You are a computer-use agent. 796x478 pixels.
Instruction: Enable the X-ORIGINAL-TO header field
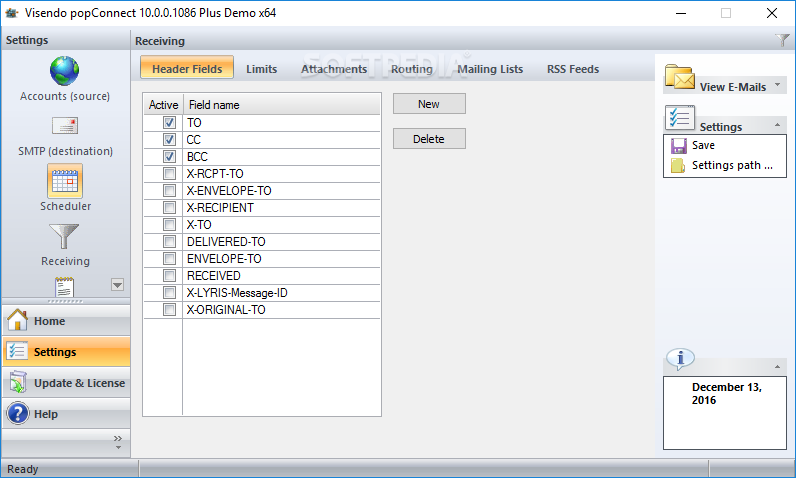(x=169, y=310)
